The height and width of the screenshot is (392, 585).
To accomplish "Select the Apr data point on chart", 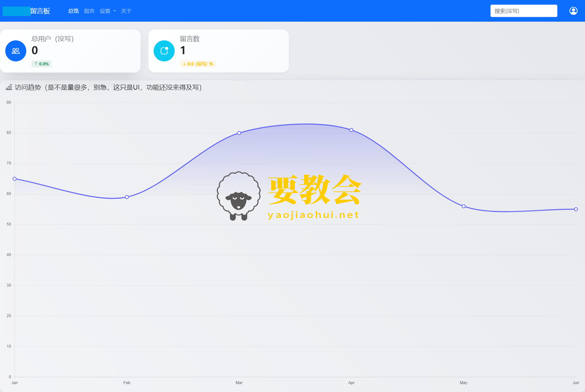I will 351,130.
